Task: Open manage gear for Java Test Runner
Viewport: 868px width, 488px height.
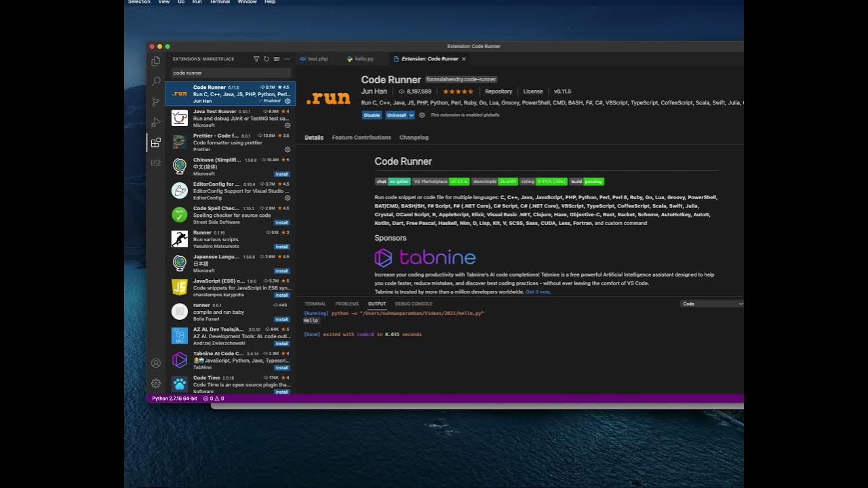Action: [288, 125]
